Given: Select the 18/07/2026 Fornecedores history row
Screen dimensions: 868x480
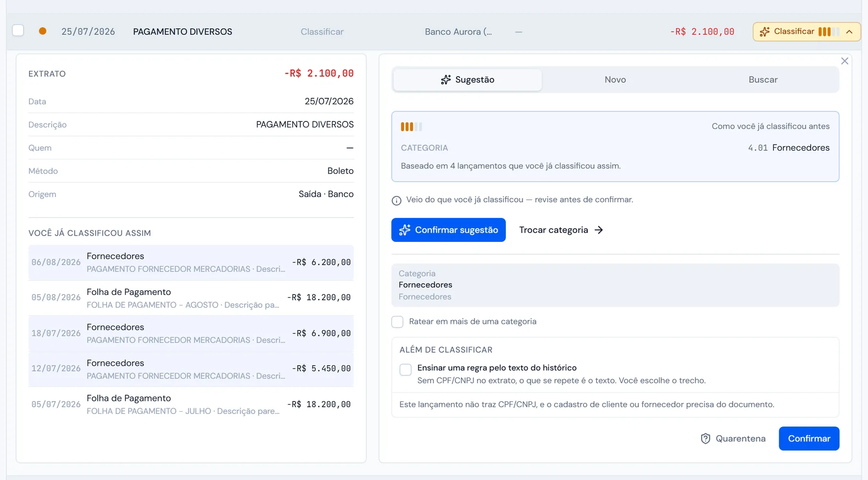Looking at the screenshot, I should point(191,333).
